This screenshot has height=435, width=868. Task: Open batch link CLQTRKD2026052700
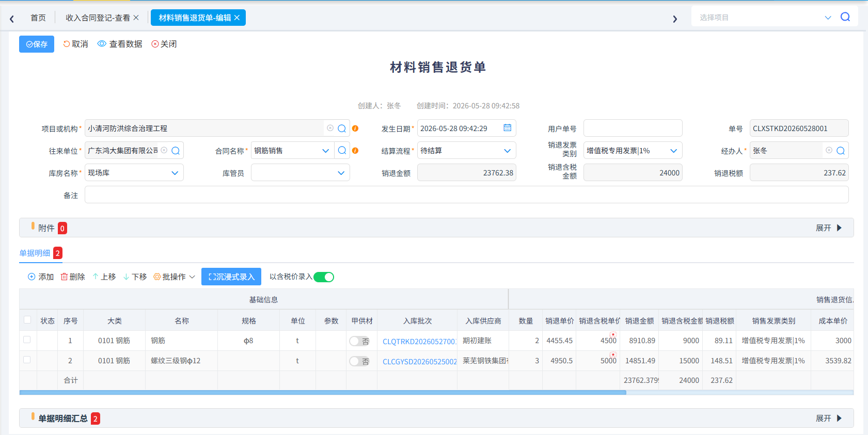(419, 341)
